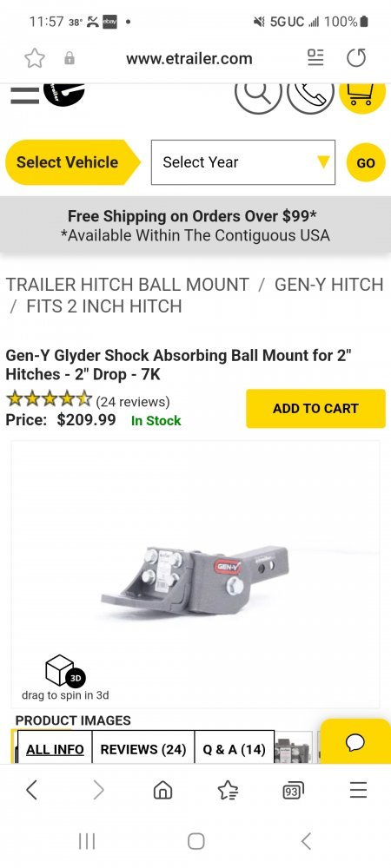The image size is (391, 868).
Task: Open the live chat bubble
Action: tap(355, 742)
